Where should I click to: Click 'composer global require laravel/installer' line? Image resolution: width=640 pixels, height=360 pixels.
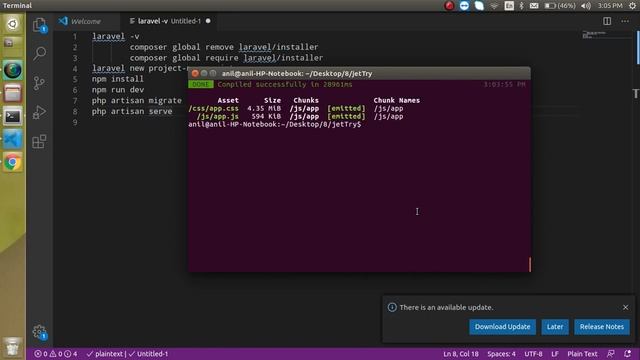coord(226,58)
